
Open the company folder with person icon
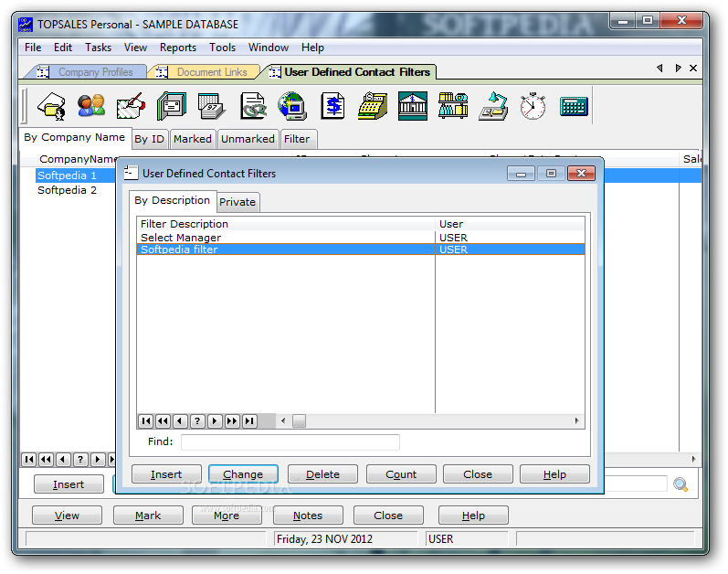tap(51, 106)
